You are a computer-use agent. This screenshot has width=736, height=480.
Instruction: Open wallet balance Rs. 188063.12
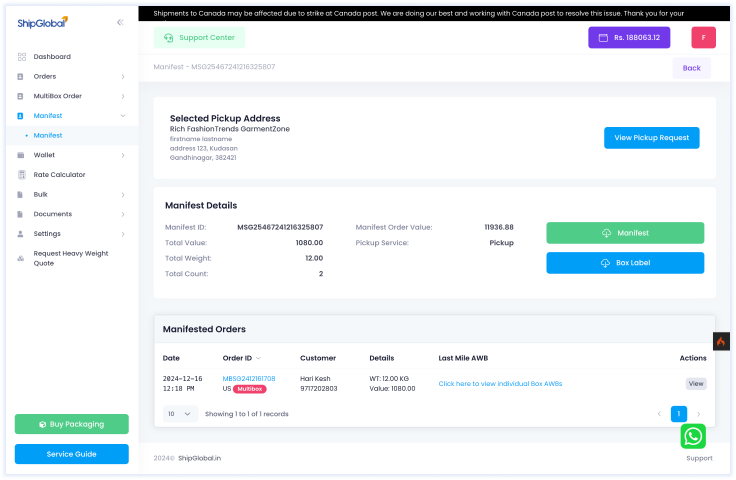coord(630,37)
